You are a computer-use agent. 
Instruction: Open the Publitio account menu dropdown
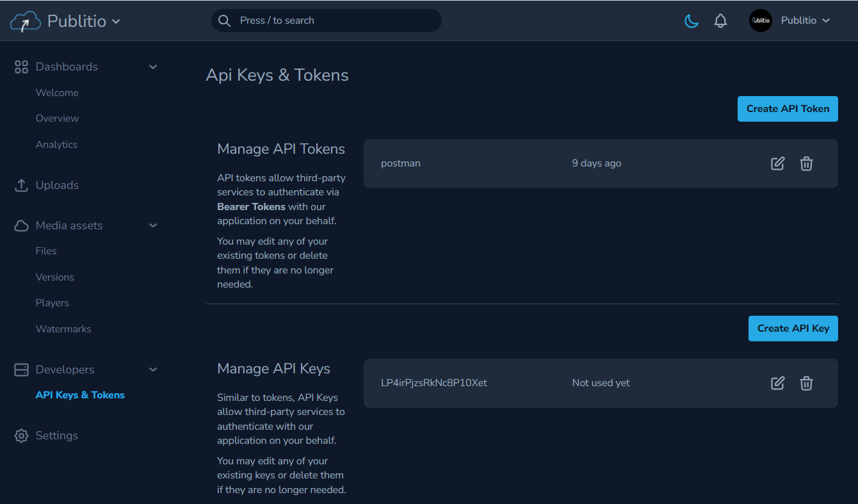tap(805, 20)
